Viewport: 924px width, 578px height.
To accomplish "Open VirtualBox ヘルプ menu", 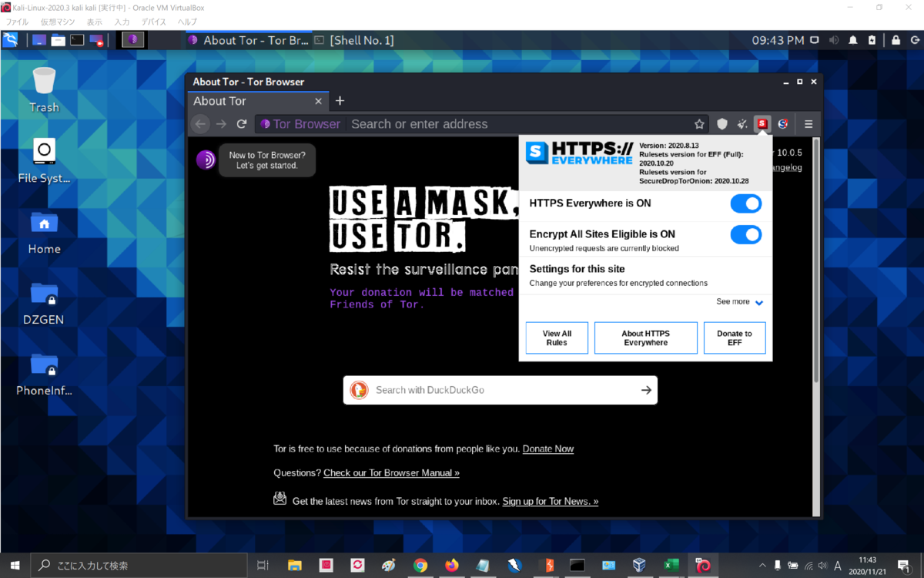I will pyautogui.click(x=187, y=22).
